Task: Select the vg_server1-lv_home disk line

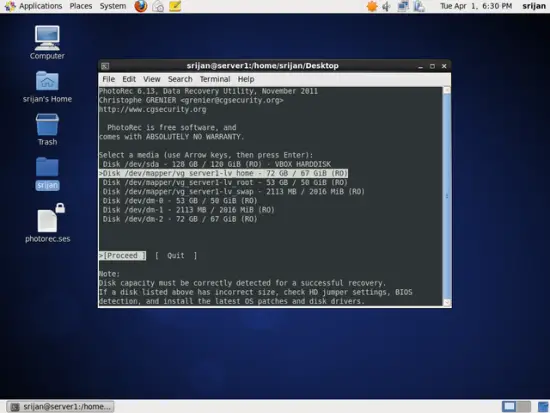Action: pyautogui.click(x=223, y=173)
